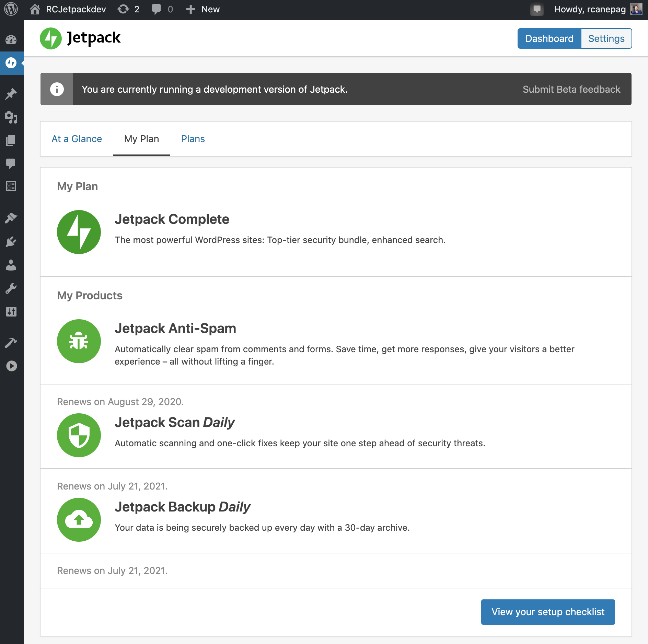Open the hammer sidebar icon
648x644 pixels.
tap(11, 343)
